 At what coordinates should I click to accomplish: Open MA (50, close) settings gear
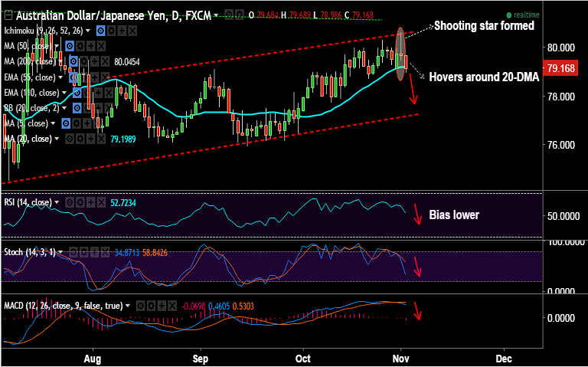[x=80, y=46]
